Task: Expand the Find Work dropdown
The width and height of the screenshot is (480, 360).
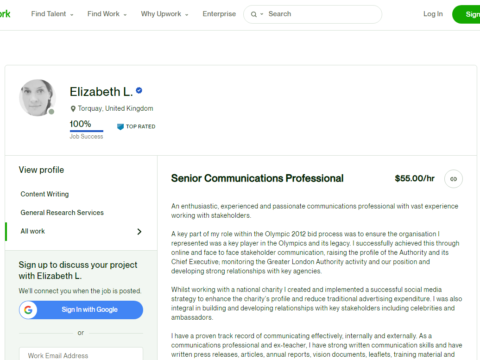Action: tap(107, 14)
